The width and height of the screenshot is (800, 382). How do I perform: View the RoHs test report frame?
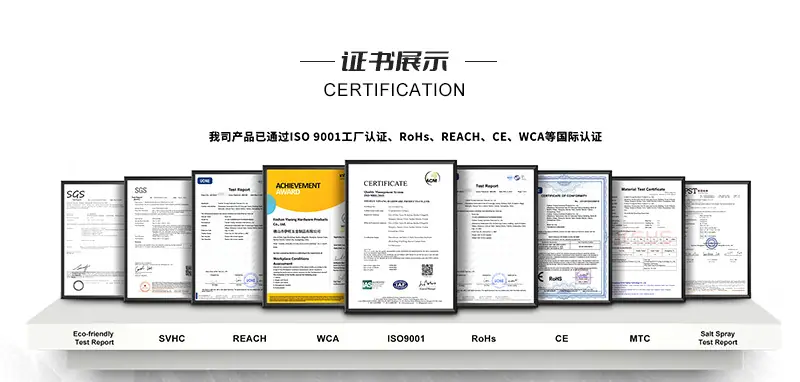pyautogui.click(x=496, y=237)
